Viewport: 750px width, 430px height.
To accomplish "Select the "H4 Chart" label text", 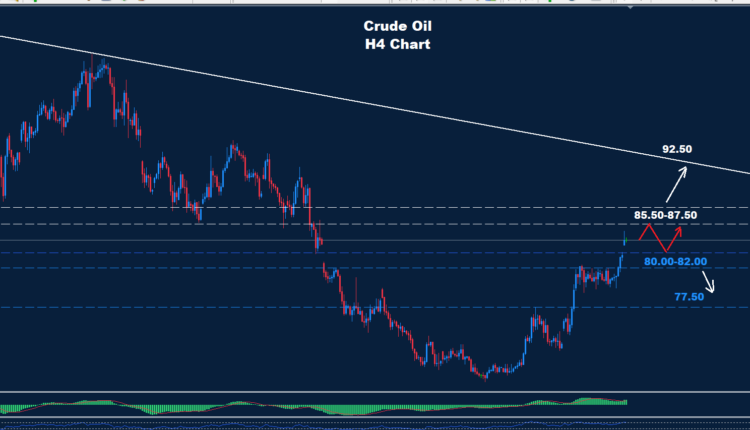I will click(397, 44).
